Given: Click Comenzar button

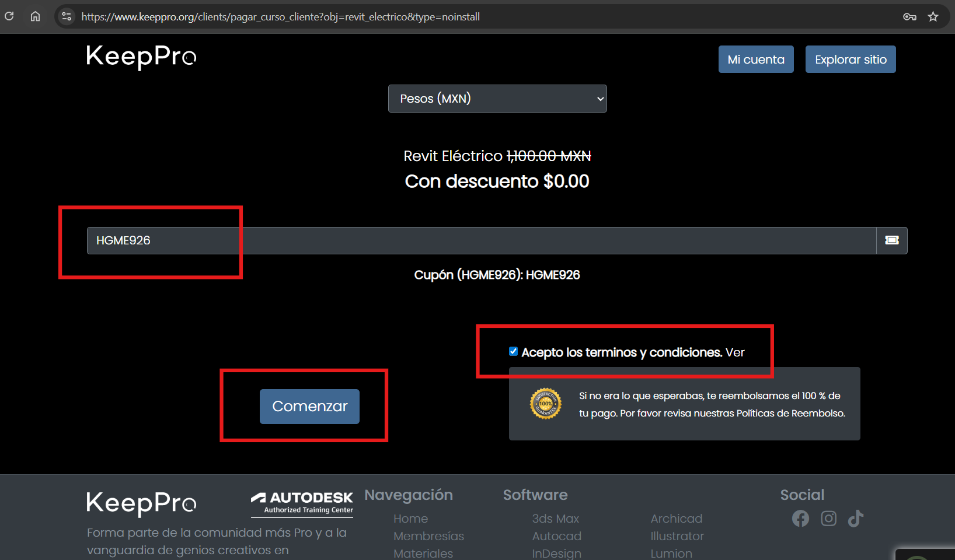Looking at the screenshot, I should tap(309, 407).
